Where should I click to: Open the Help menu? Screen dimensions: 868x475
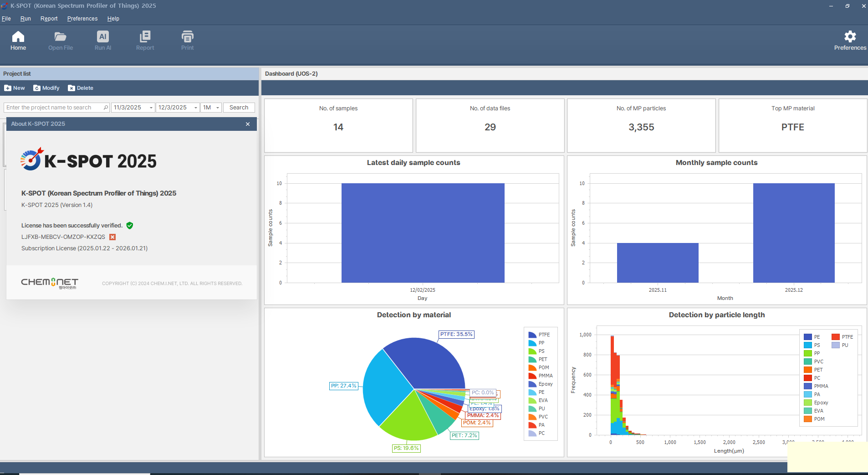[x=113, y=19]
